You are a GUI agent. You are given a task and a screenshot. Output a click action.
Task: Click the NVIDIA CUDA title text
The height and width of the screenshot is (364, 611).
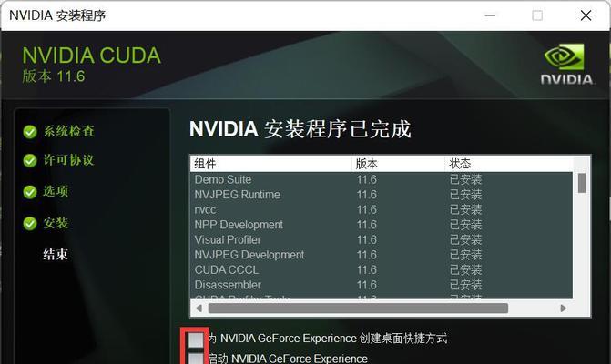click(x=92, y=56)
